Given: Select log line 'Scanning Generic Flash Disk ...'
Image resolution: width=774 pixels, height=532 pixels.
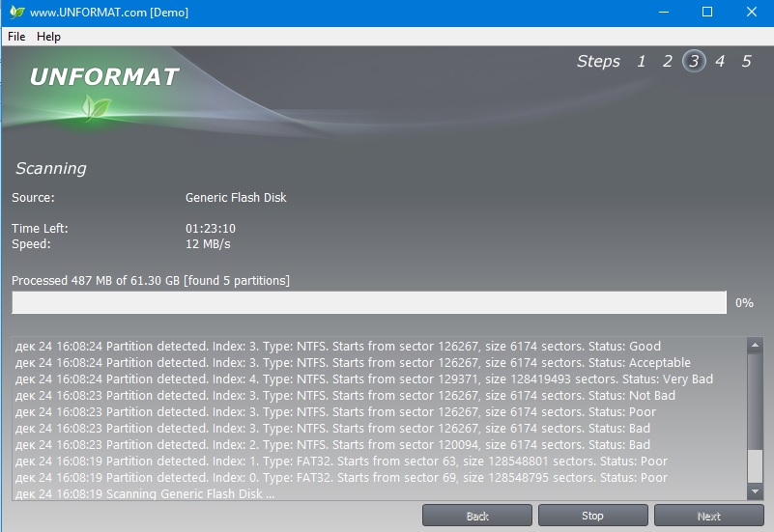Looking at the screenshot, I should coord(145,493).
